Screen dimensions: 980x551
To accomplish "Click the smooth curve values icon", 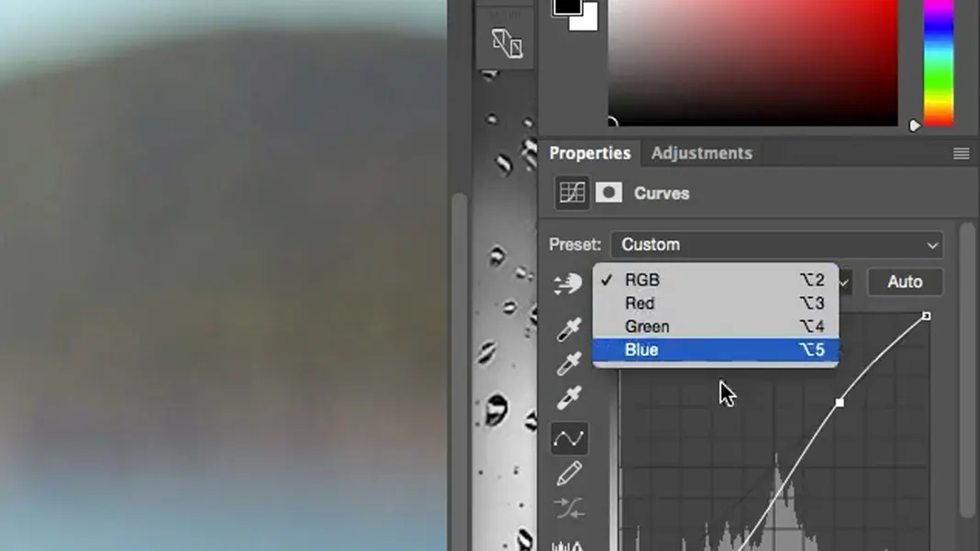I will [x=569, y=509].
